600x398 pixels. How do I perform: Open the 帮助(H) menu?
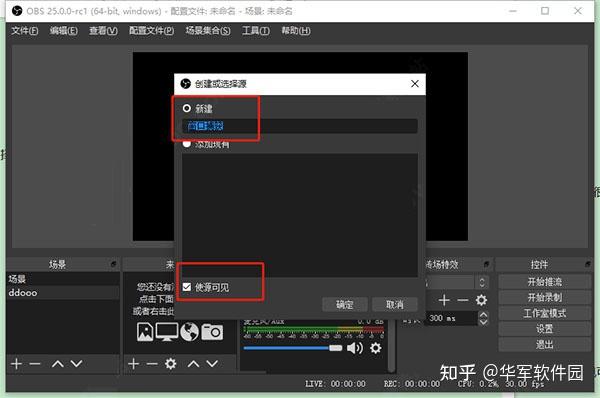click(296, 31)
